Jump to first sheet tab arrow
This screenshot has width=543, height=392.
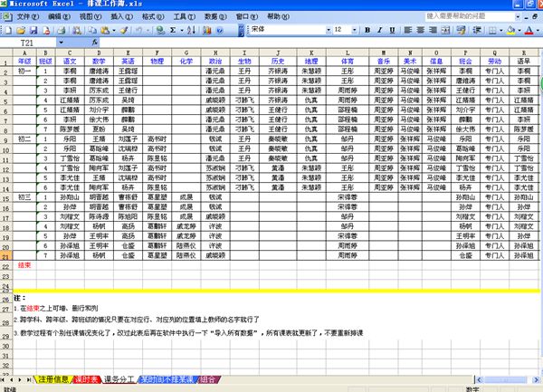(x=3, y=379)
